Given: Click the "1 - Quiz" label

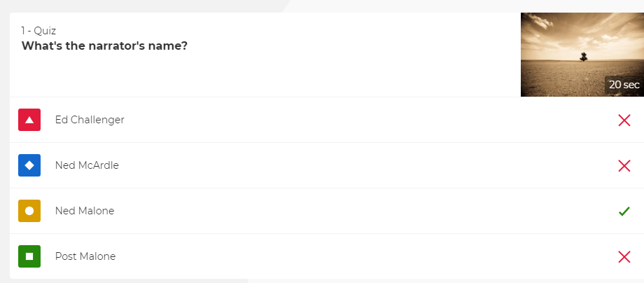Looking at the screenshot, I should [38, 31].
